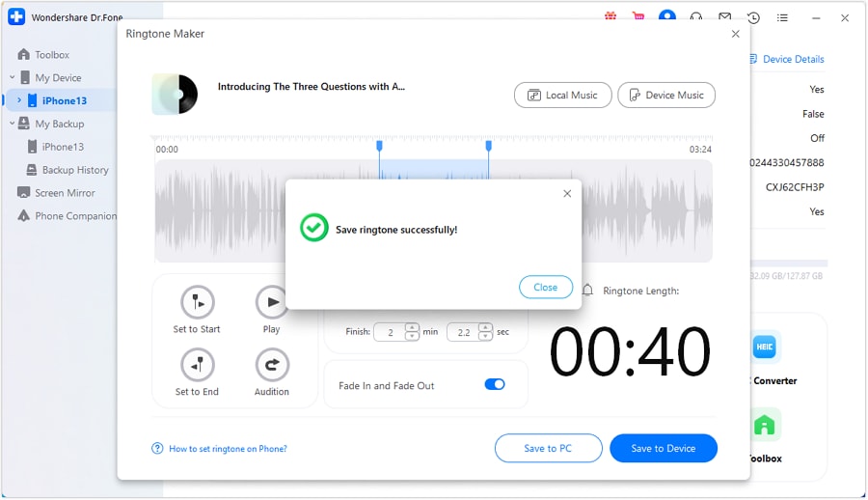Click the Audition icon

click(x=272, y=365)
